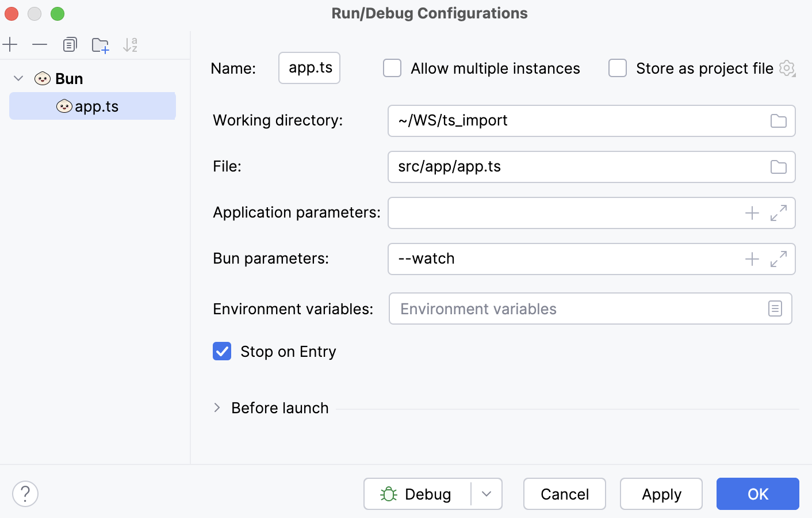Expand the Bun parameters field

click(x=779, y=259)
